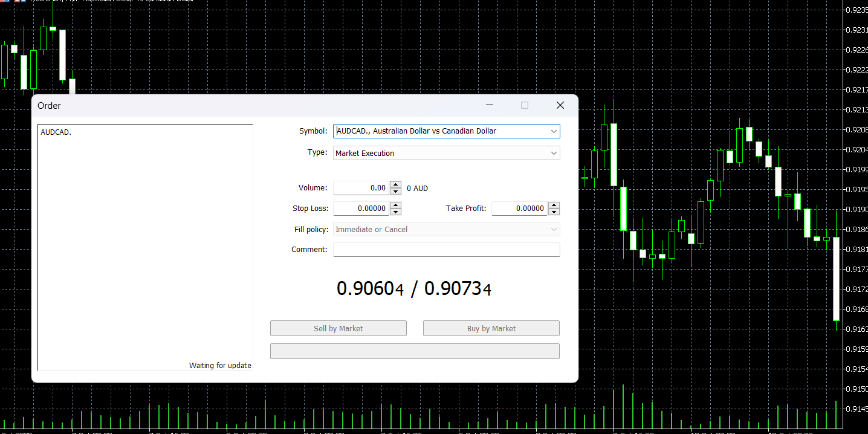This screenshot has width=868, height=434.
Task: Increase Volume with the up arrow
Action: (395, 185)
